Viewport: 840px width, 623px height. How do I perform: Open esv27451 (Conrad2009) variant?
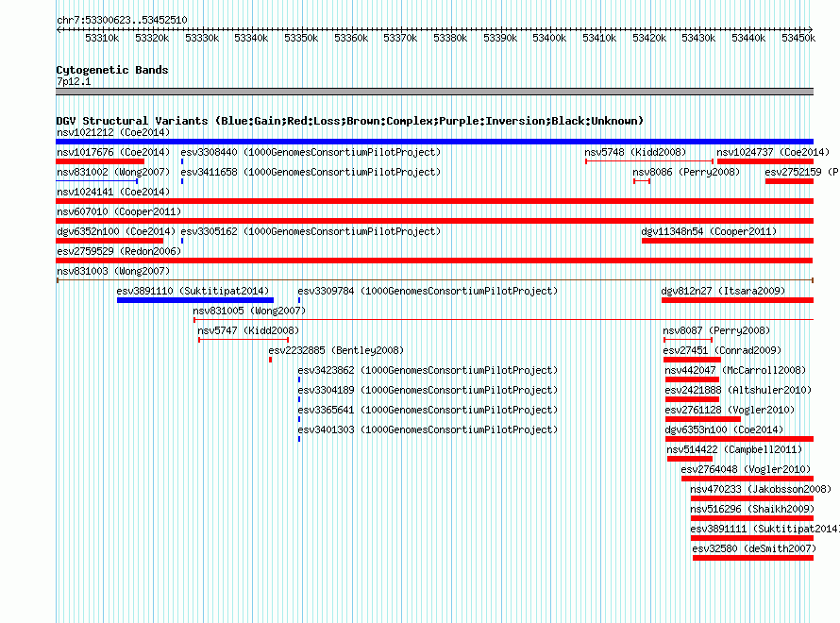pyautogui.click(x=722, y=350)
